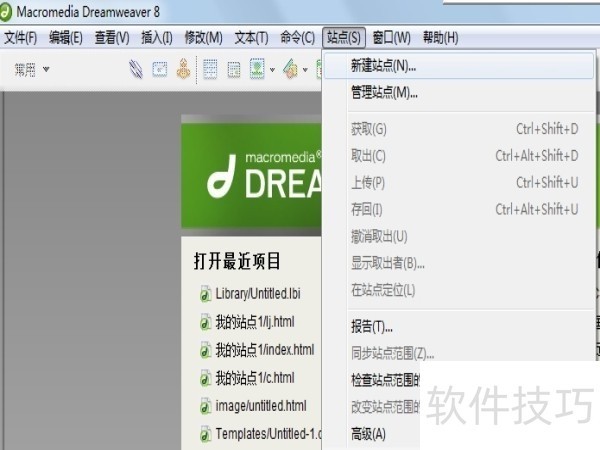Open the 查看(V) menu
The height and width of the screenshot is (450, 600).
[112, 38]
